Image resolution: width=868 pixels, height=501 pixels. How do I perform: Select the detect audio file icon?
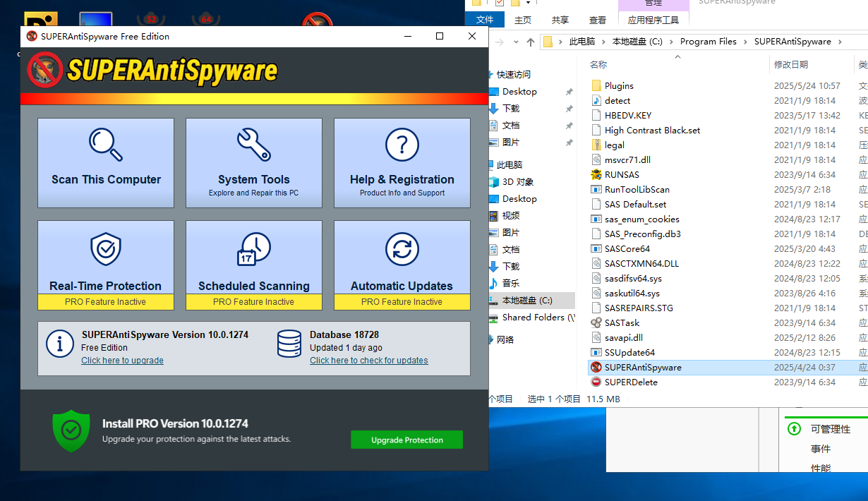pyautogui.click(x=596, y=100)
